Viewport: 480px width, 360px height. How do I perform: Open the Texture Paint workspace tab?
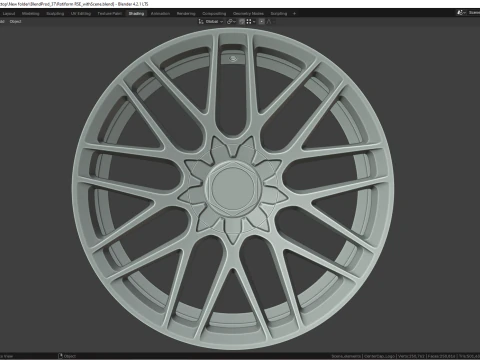(x=109, y=14)
